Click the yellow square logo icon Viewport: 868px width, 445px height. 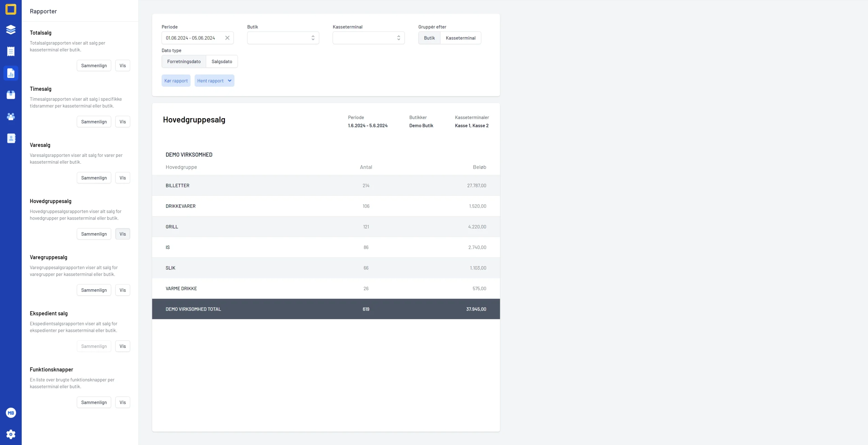pyautogui.click(x=11, y=9)
